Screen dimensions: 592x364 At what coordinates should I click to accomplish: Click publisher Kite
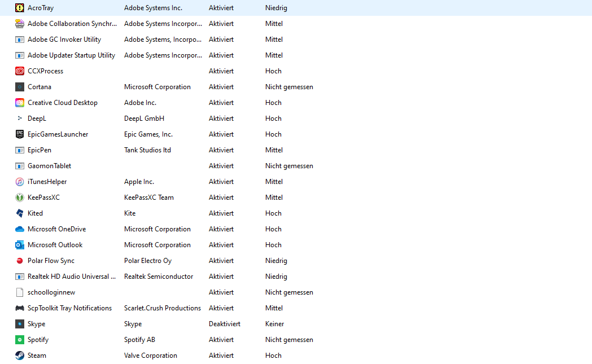130,213
